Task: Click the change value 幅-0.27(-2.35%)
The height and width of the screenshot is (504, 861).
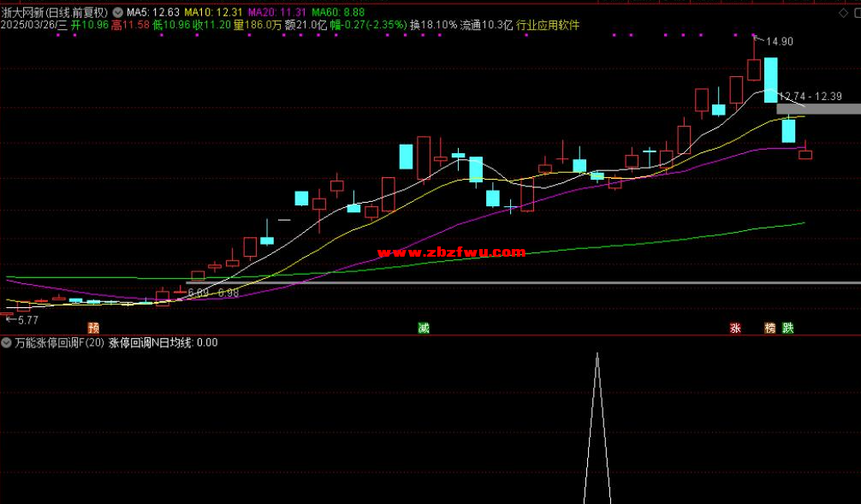Action: [x=369, y=25]
